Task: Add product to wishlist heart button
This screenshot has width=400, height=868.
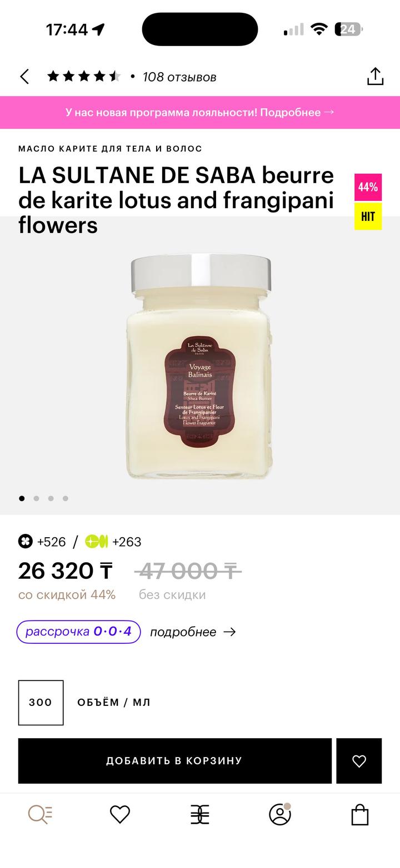Action: (x=359, y=761)
